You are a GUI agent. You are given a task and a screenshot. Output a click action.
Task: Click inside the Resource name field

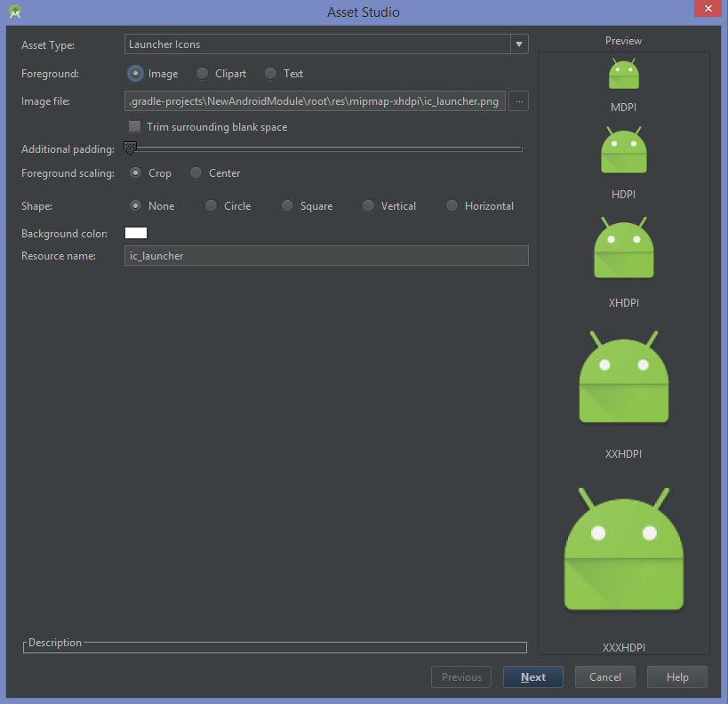(267, 255)
